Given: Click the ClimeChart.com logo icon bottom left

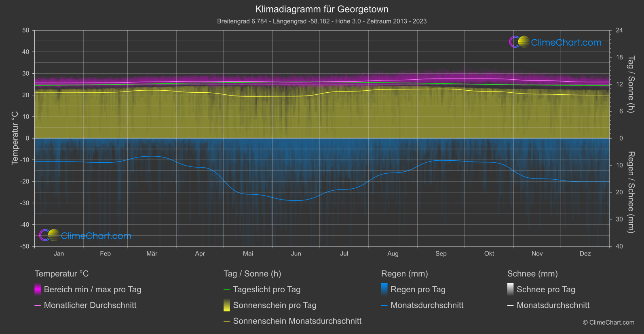Looking at the screenshot, I should point(50,235).
